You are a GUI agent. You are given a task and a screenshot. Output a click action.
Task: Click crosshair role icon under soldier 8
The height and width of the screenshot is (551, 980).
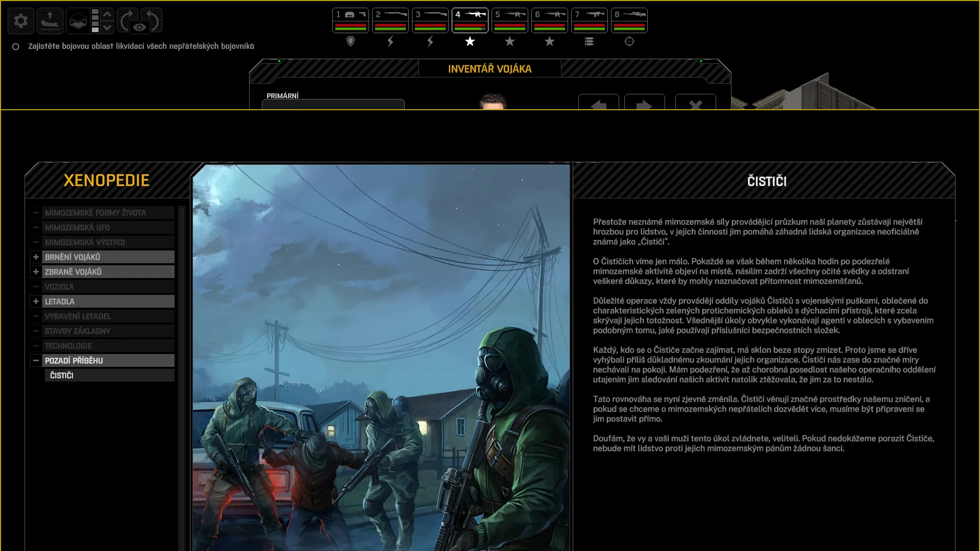click(x=629, y=41)
